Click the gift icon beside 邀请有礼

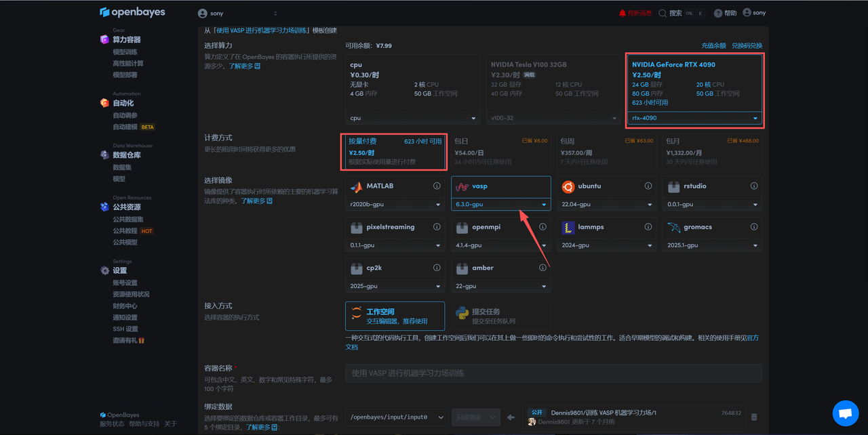coord(142,340)
